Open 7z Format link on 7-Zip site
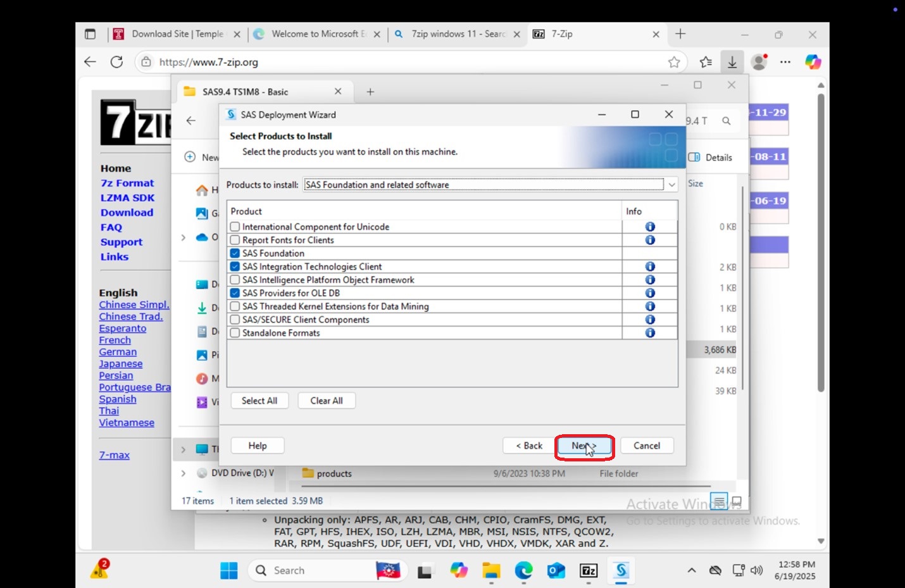 pos(127,183)
